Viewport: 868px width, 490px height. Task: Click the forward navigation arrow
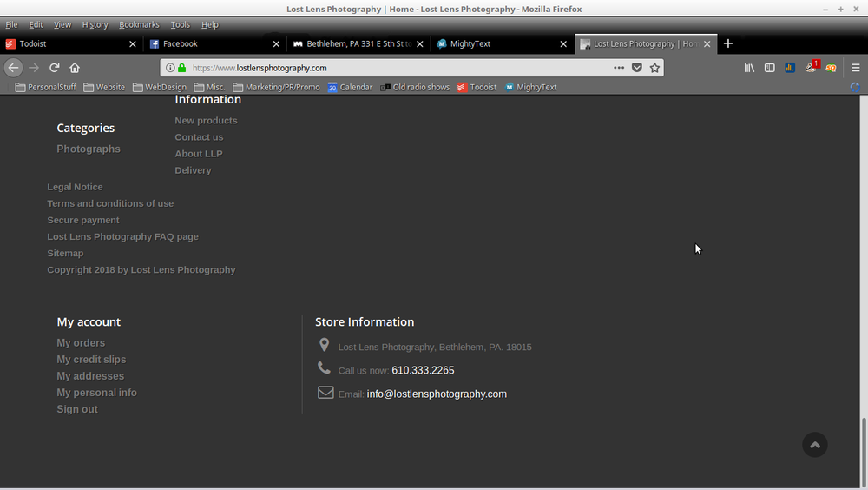coord(34,68)
